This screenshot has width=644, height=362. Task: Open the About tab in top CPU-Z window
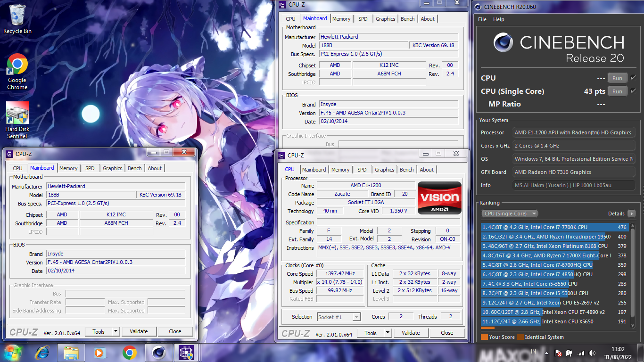428,19
